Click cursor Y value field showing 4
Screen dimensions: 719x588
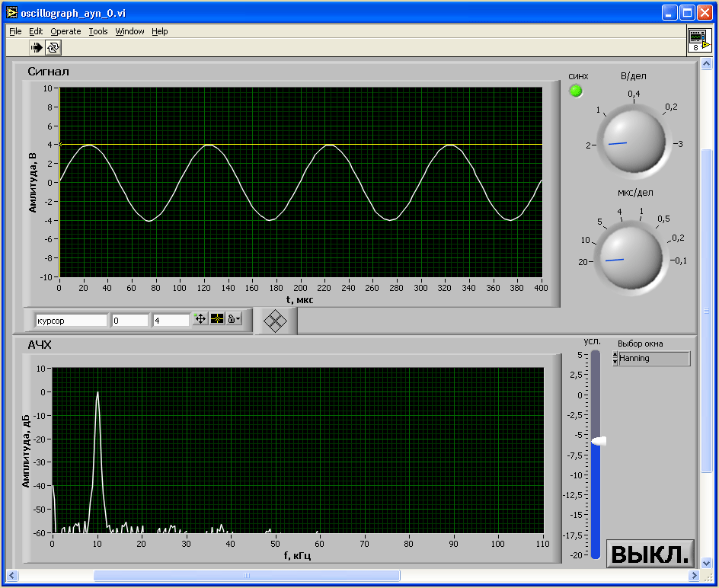[x=171, y=321]
